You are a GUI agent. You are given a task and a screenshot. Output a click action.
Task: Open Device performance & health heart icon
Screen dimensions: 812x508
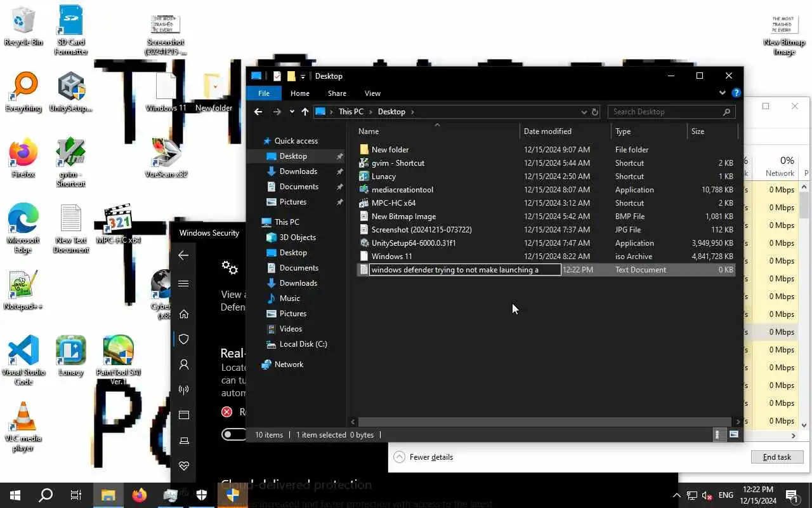pos(183,466)
